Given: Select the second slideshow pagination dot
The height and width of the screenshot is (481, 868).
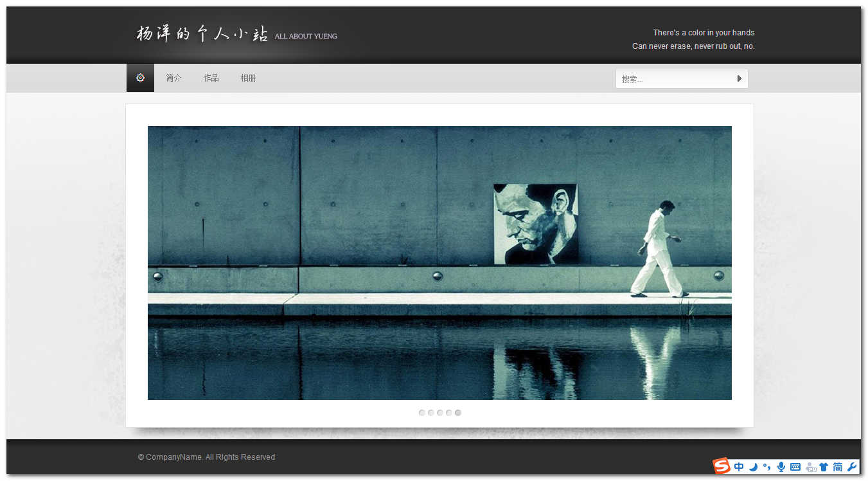Looking at the screenshot, I should (430, 413).
